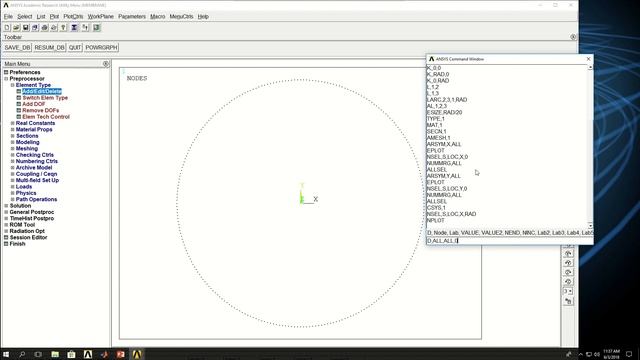Click the Pan-Zoom-Rotate toolbar icon
This screenshot has height=360, width=640.
pyautogui.click(x=35, y=27)
